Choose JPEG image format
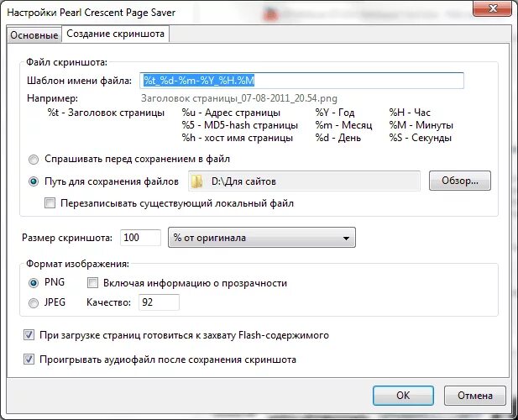 pyautogui.click(x=34, y=302)
